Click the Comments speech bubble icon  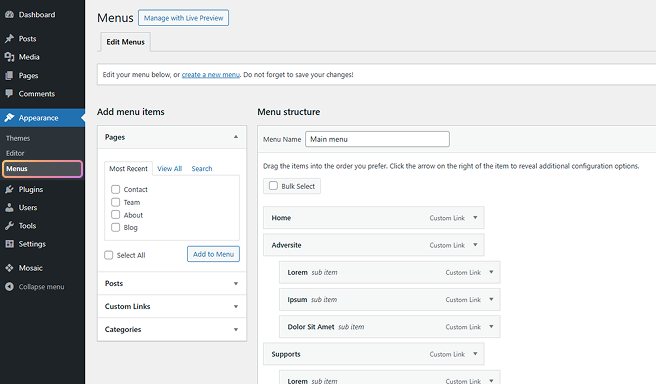[9, 94]
